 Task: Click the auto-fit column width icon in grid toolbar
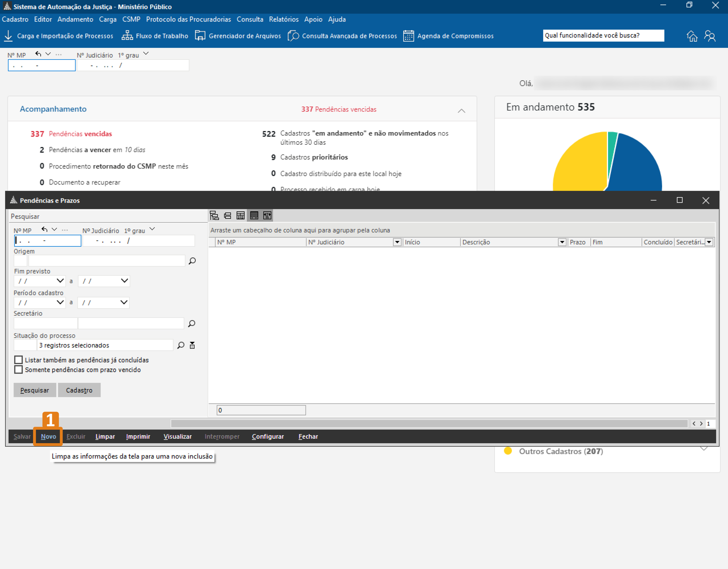267,215
